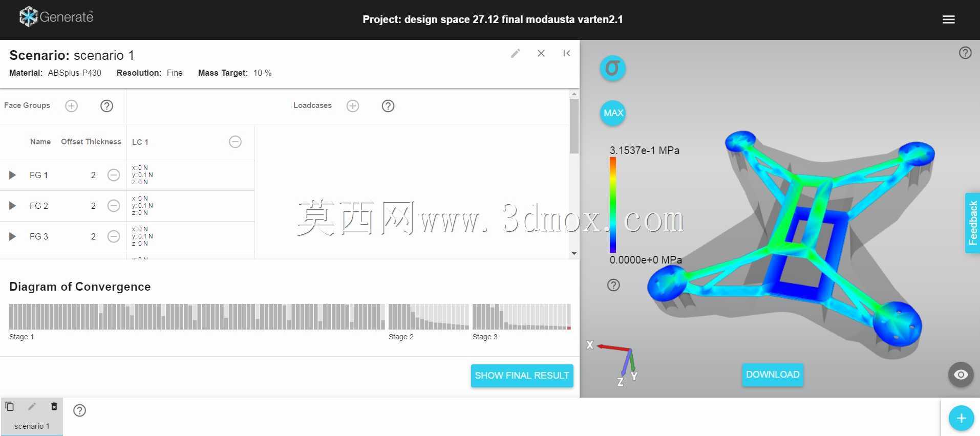Click FG 1 offset thickness value
Viewport: 980px width, 436px height.
click(x=93, y=175)
